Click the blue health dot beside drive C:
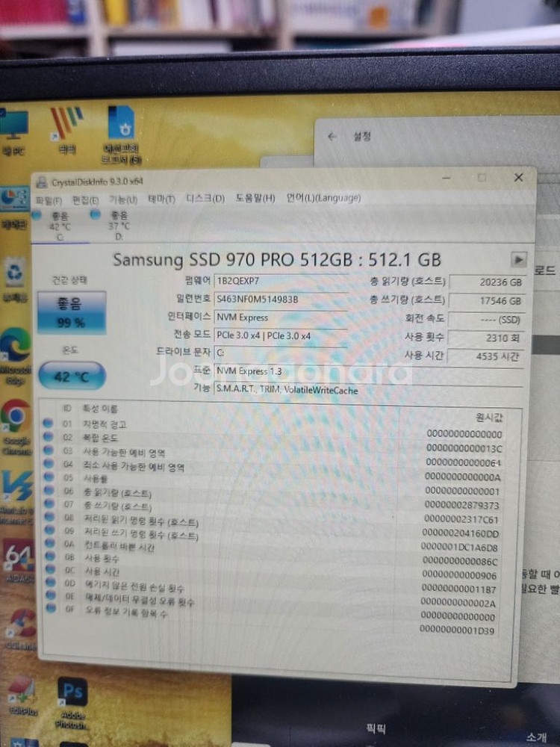The width and height of the screenshot is (560, 747). point(37,215)
